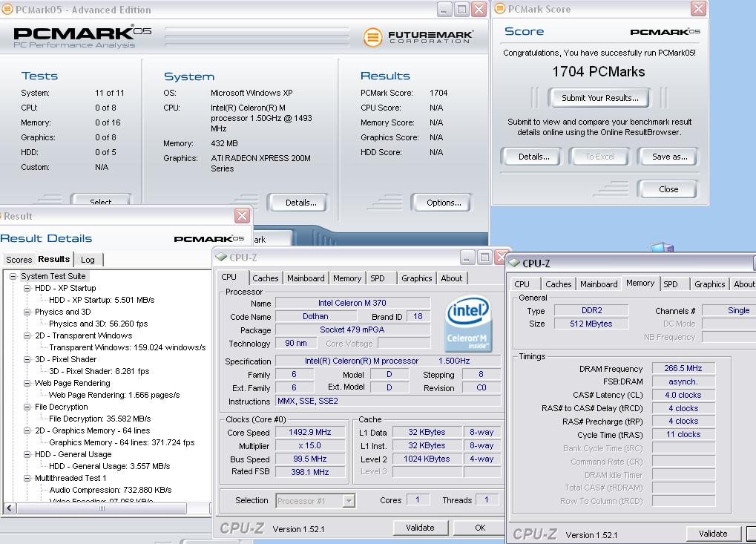The width and height of the screenshot is (756, 544).
Task: Open Mainboard tab in first CPU-Z window
Action: (306, 278)
